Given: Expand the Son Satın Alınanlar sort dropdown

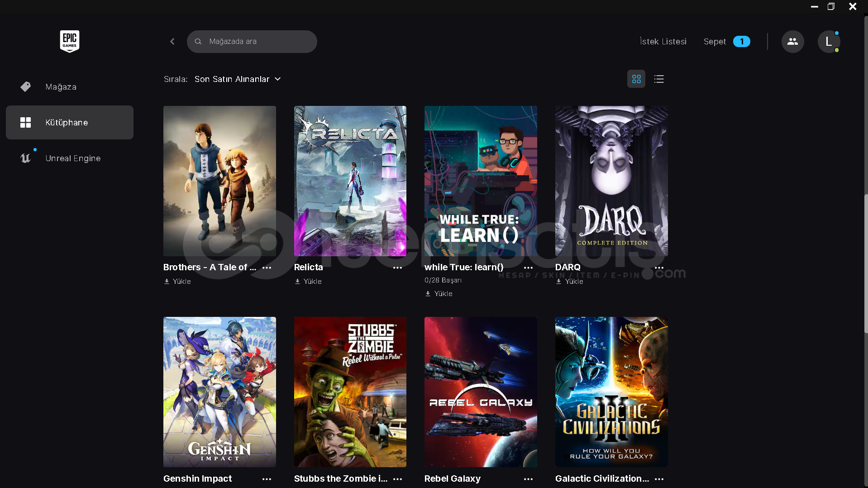Looking at the screenshot, I should pyautogui.click(x=238, y=79).
